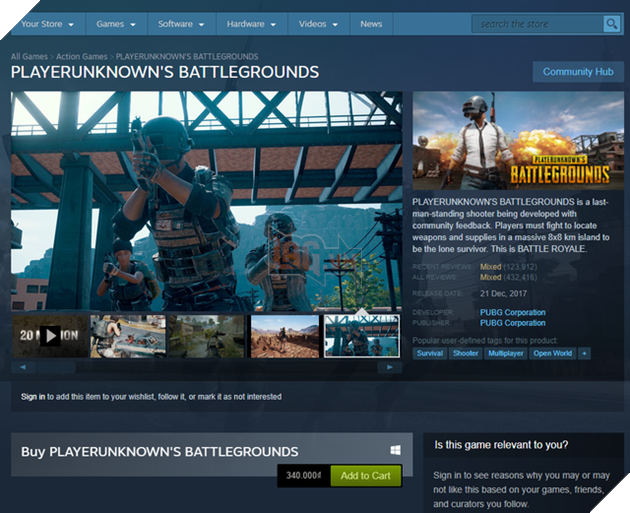Open the News tab
Image resolution: width=630 pixels, height=513 pixels.
(x=371, y=24)
